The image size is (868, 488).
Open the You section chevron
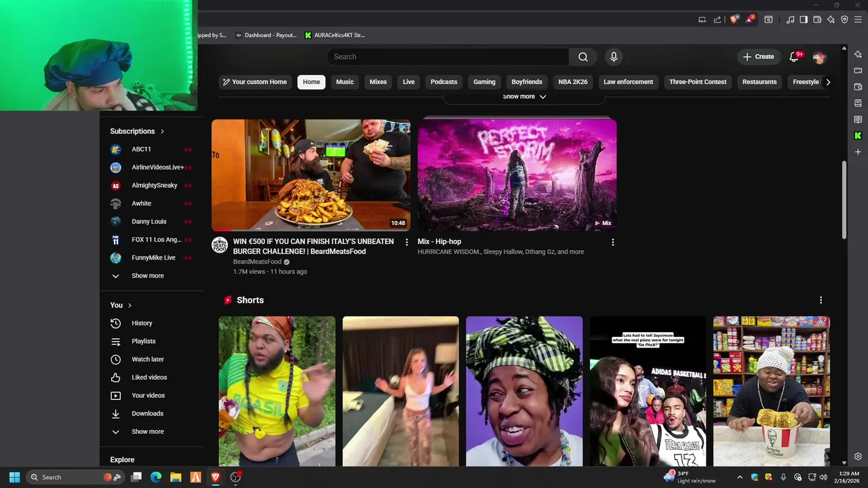coord(130,306)
